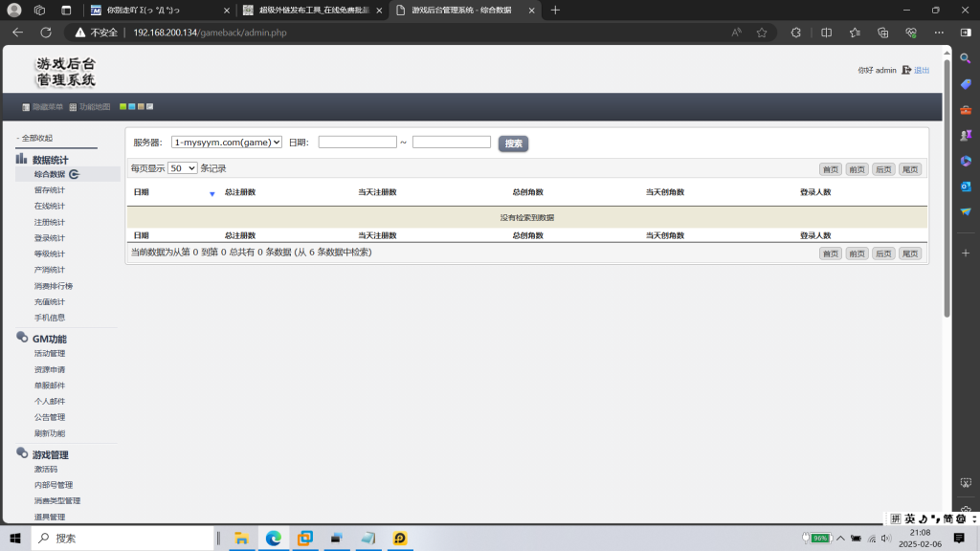Click the 隐藏菜单 hide-menu icon
980x551 pixels.
pos(26,107)
